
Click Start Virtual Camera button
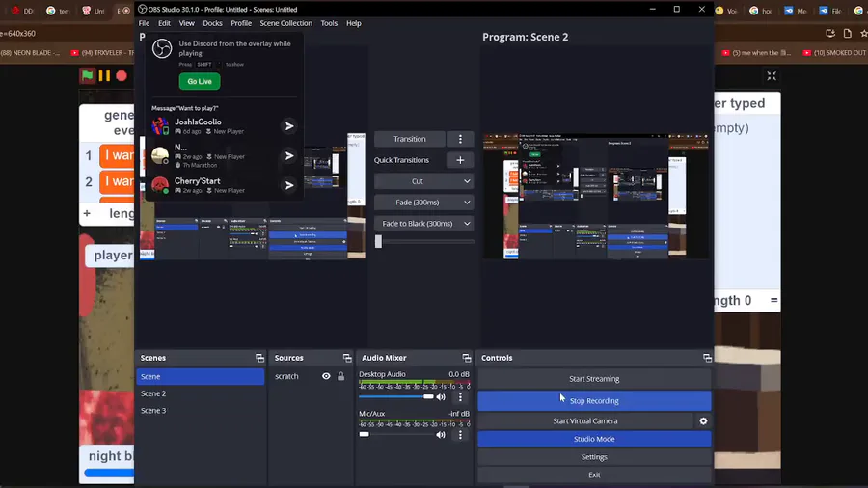point(585,421)
